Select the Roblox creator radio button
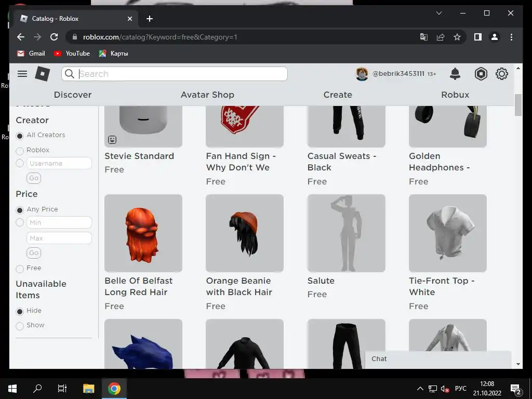Viewport: 532px width, 399px height. pos(20,151)
